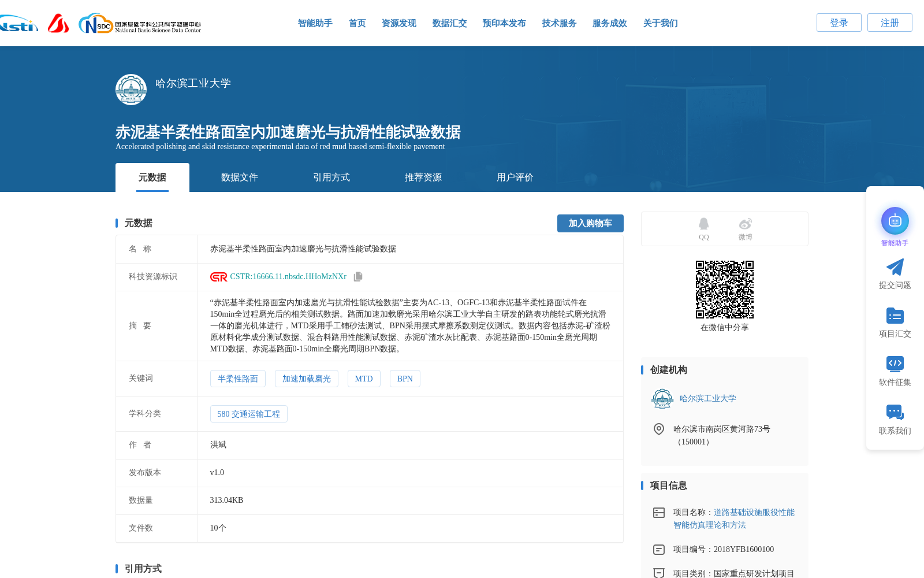Open the NSTI logo link
Screen dimensions: 924x578
point(18,23)
